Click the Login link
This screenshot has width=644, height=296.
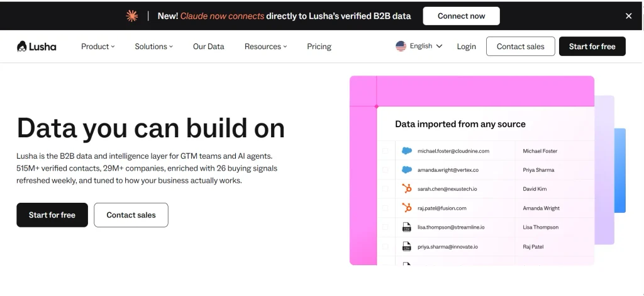466,47
